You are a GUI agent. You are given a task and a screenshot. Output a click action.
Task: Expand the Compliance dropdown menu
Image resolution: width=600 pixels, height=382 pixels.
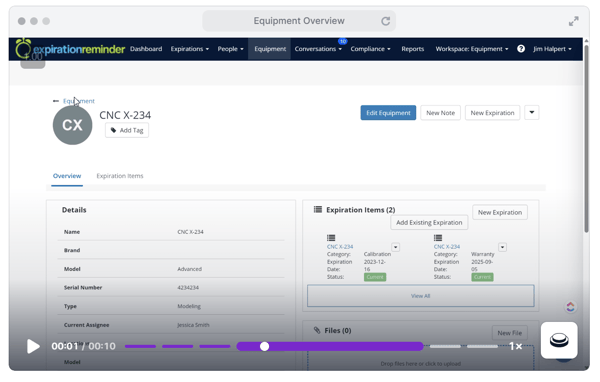point(370,49)
